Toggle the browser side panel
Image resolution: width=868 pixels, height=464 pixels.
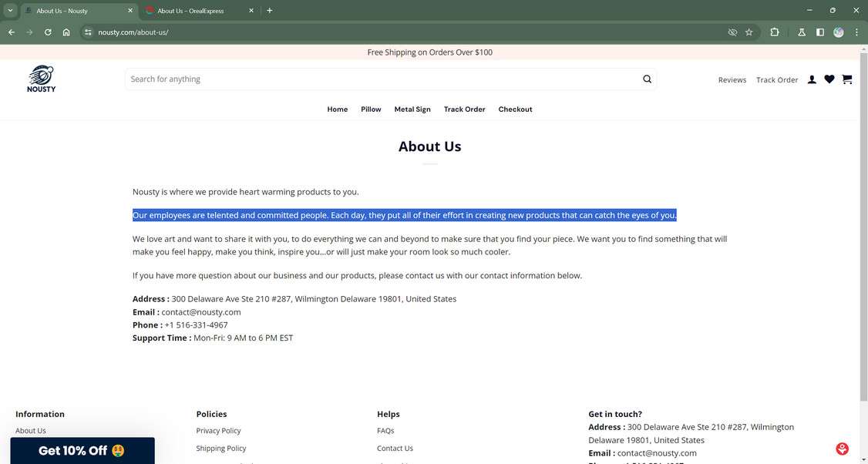(820, 32)
